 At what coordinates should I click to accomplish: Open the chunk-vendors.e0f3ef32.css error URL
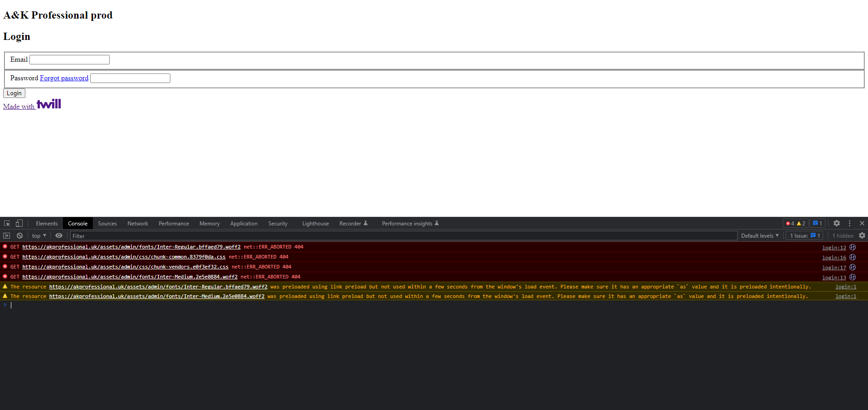pyautogui.click(x=125, y=267)
